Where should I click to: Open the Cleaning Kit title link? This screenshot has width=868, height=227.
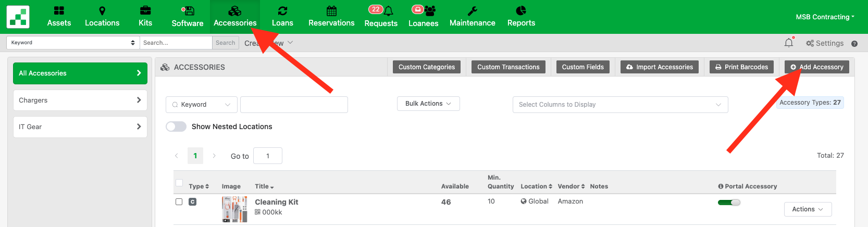[277, 202]
